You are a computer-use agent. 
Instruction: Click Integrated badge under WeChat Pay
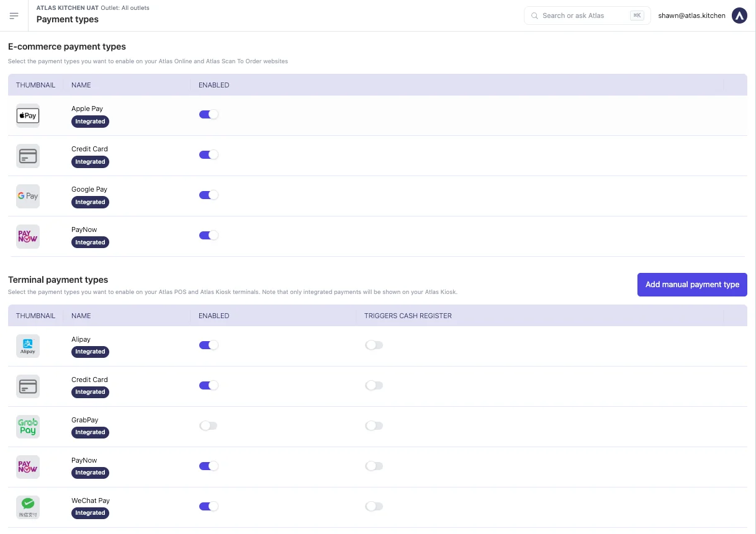[90, 513]
